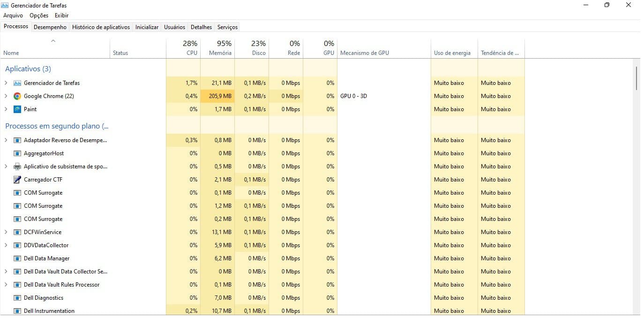Click the Google Chrome process icon
The width and height of the screenshot is (644, 318).
click(17, 96)
